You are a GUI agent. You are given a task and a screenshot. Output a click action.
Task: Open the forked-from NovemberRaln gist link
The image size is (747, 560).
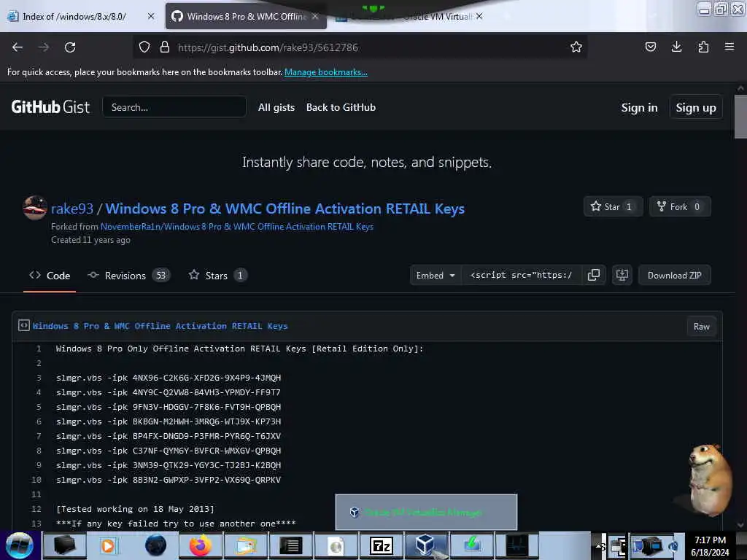pos(237,227)
